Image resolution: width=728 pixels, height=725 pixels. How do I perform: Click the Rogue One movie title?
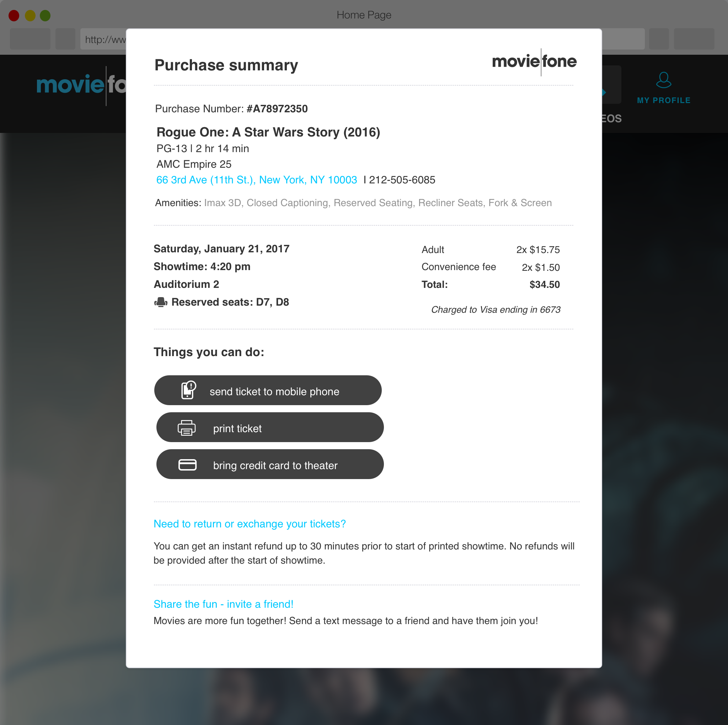pos(268,132)
